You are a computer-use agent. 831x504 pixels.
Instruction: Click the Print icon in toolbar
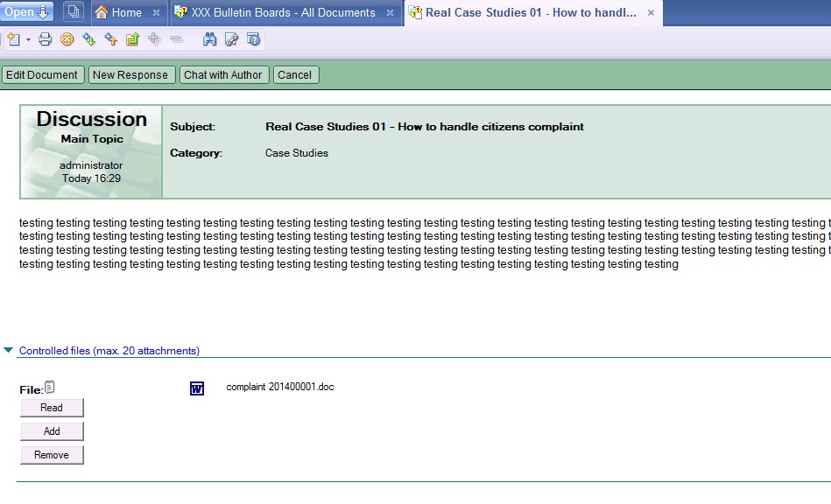click(x=46, y=39)
